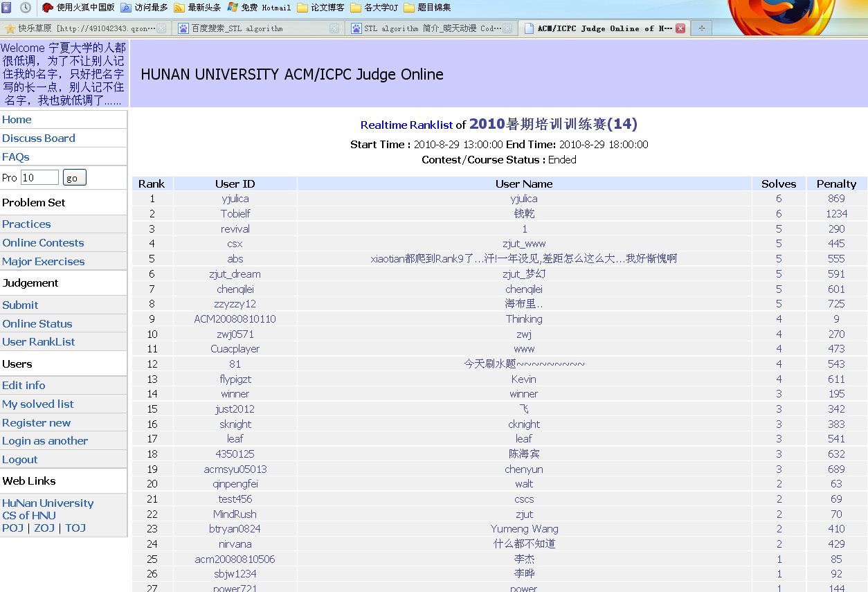View Online Status page
Image resolution: width=868 pixels, height=592 pixels.
[x=37, y=324]
